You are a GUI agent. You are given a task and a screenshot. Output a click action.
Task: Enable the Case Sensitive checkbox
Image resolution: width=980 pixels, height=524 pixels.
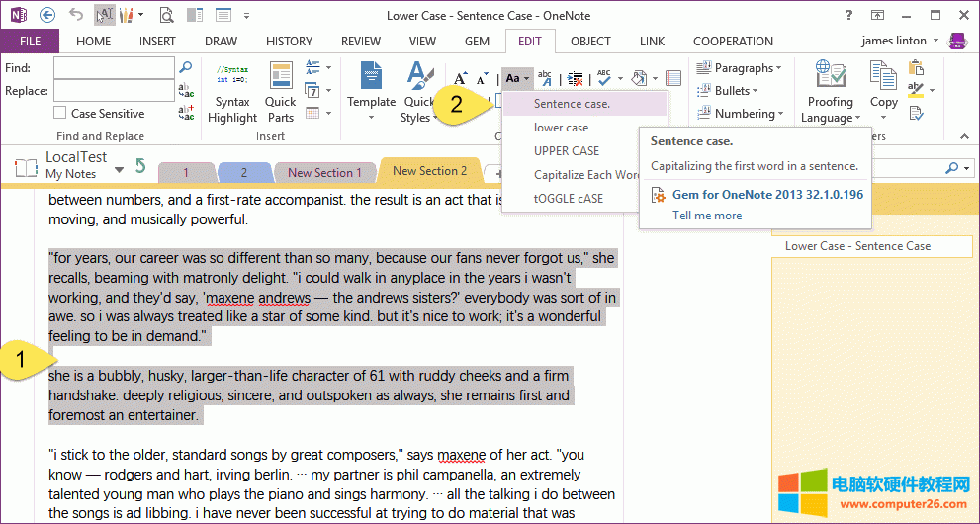pyautogui.click(x=60, y=114)
